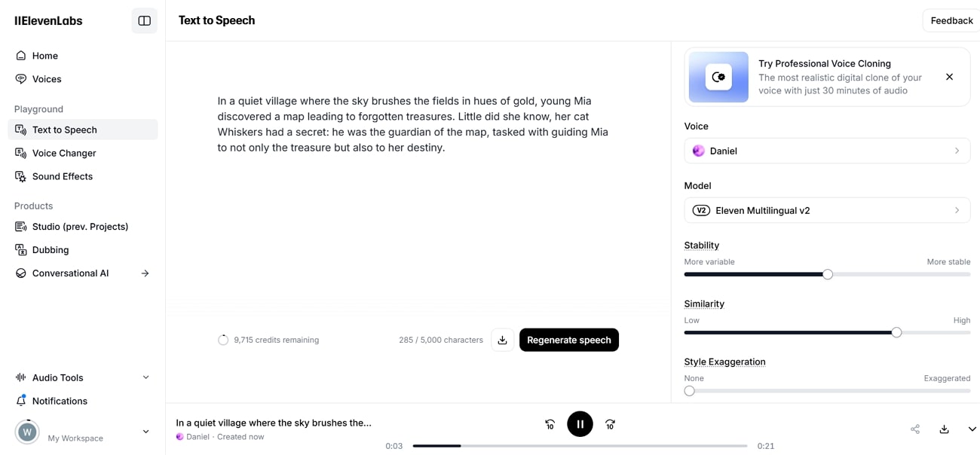Screen dimensions: 980x455
Task: Click the Dubbing icon
Action: click(x=21, y=250)
